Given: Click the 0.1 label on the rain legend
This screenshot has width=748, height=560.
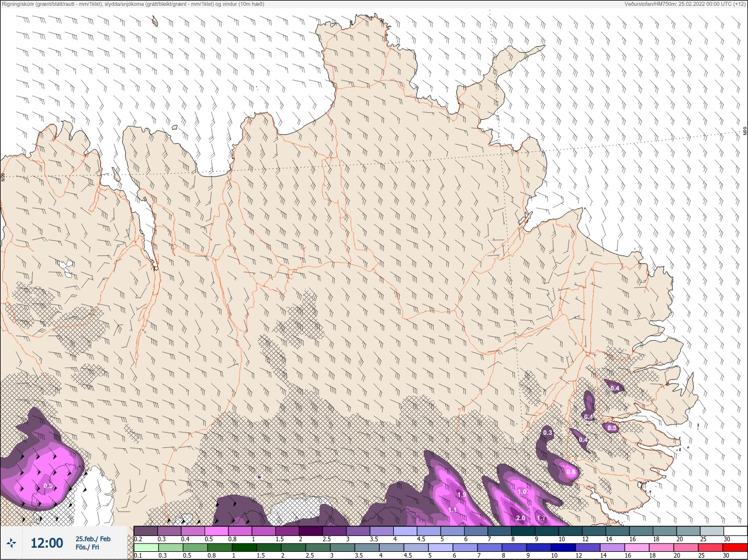Looking at the screenshot, I should tap(138, 555).
